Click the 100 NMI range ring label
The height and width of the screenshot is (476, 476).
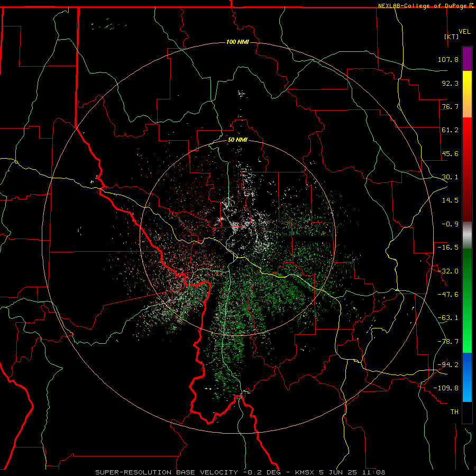pos(237,42)
